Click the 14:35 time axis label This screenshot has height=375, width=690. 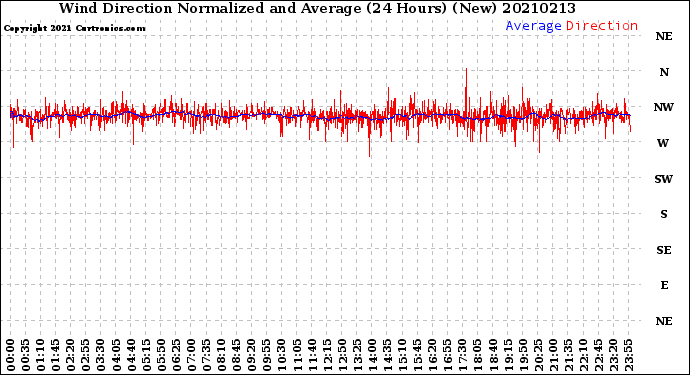coord(387,355)
